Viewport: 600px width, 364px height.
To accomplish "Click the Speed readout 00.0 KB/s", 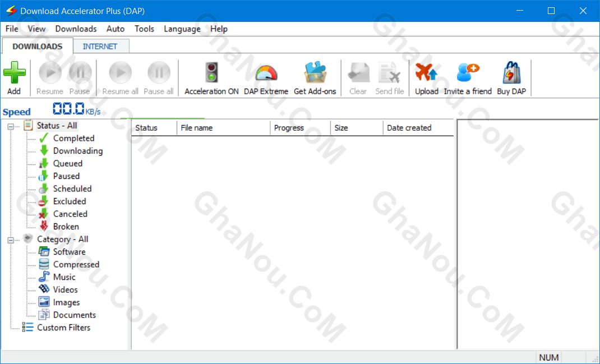I will 76,109.
